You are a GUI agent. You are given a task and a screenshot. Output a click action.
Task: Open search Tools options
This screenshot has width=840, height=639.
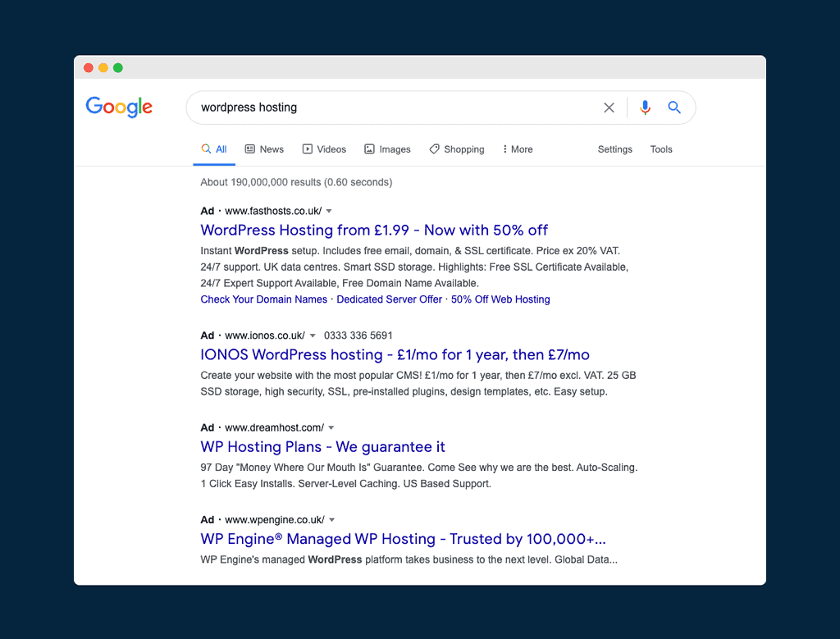[x=661, y=149]
